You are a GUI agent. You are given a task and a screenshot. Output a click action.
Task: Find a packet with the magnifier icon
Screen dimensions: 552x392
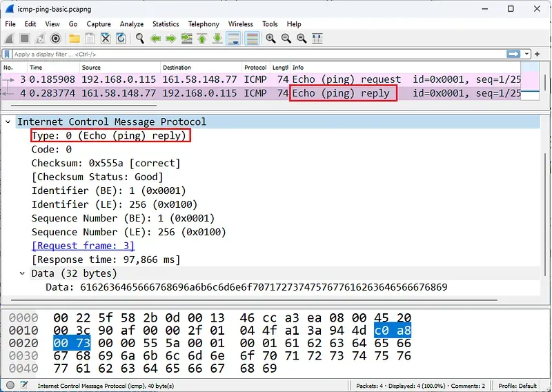(x=140, y=39)
